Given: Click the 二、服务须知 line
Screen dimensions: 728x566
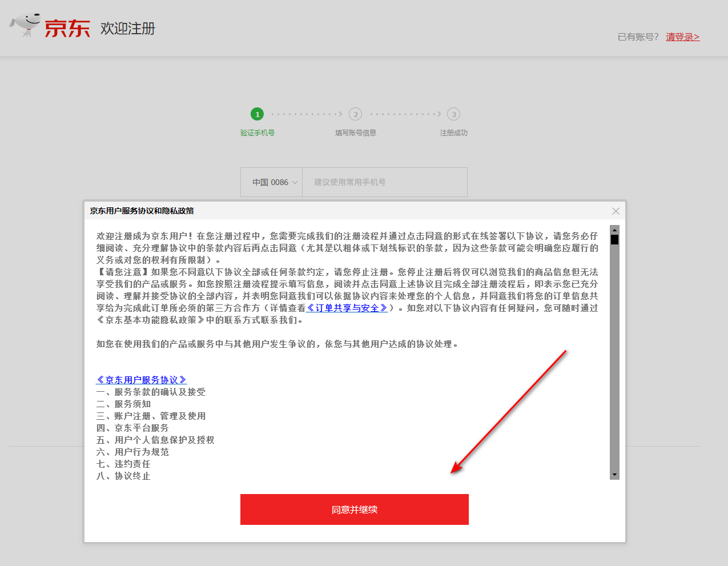Looking at the screenshot, I should 123,404.
